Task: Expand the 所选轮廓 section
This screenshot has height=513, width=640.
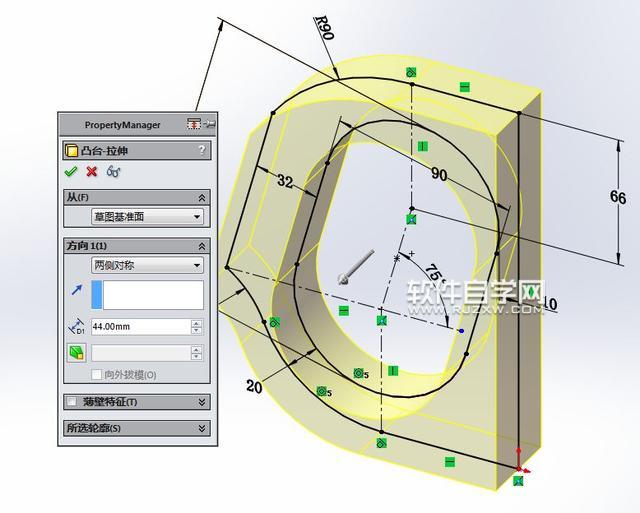Action: (203, 428)
